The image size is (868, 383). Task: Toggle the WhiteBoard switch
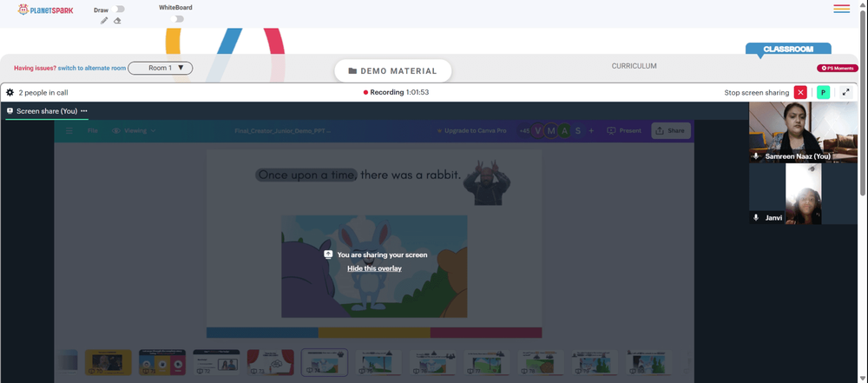click(x=177, y=19)
